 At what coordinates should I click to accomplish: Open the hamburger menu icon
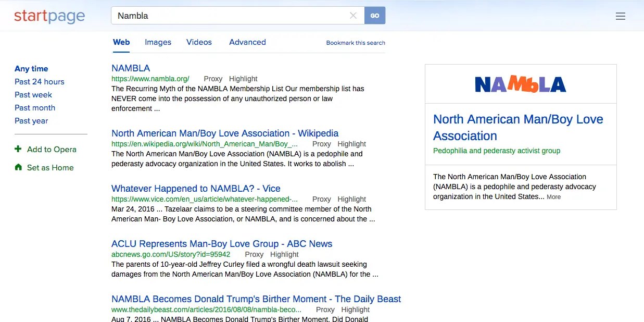pyautogui.click(x=620, y=16)
